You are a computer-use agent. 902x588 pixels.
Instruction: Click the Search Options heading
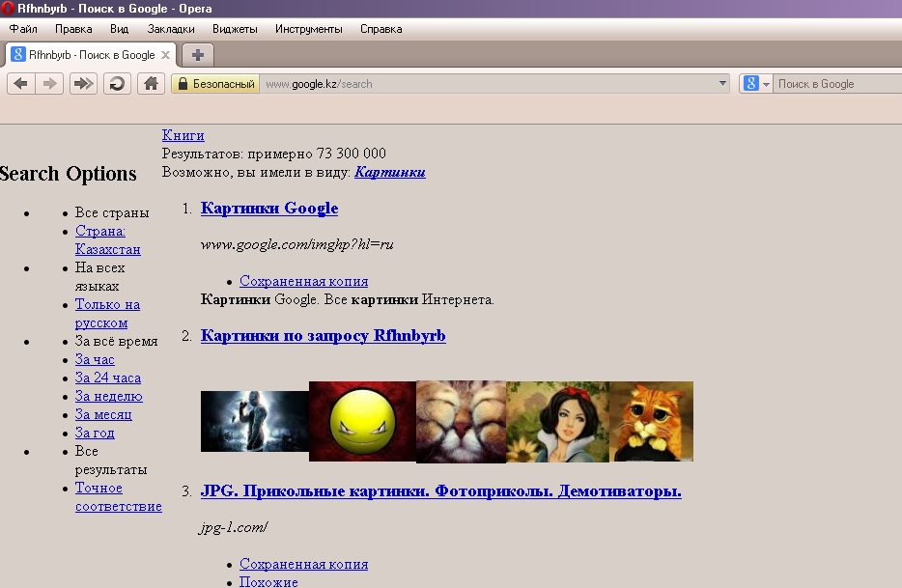(69, 174)
